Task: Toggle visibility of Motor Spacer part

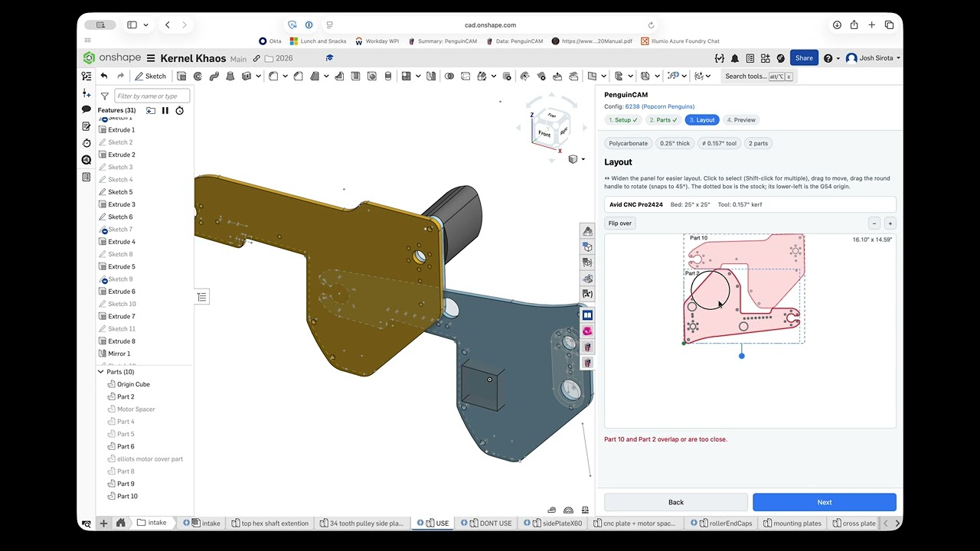Action: click(x=112, y=409)
